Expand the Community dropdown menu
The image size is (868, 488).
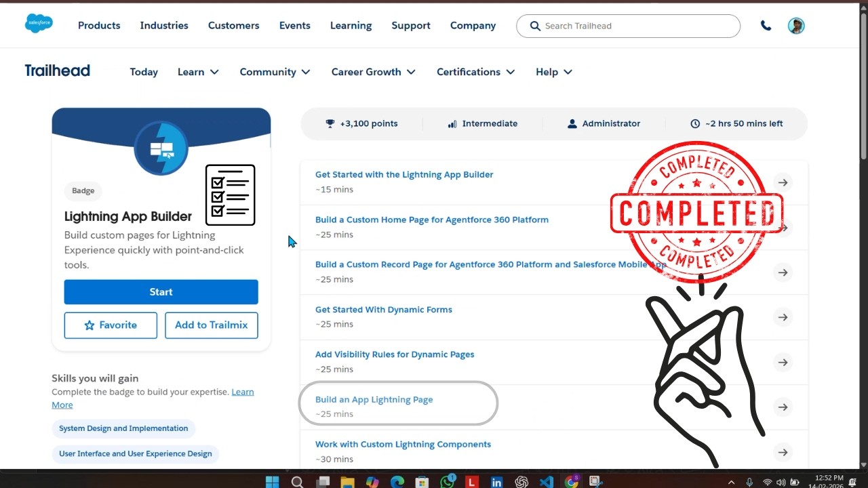[275, 72]
